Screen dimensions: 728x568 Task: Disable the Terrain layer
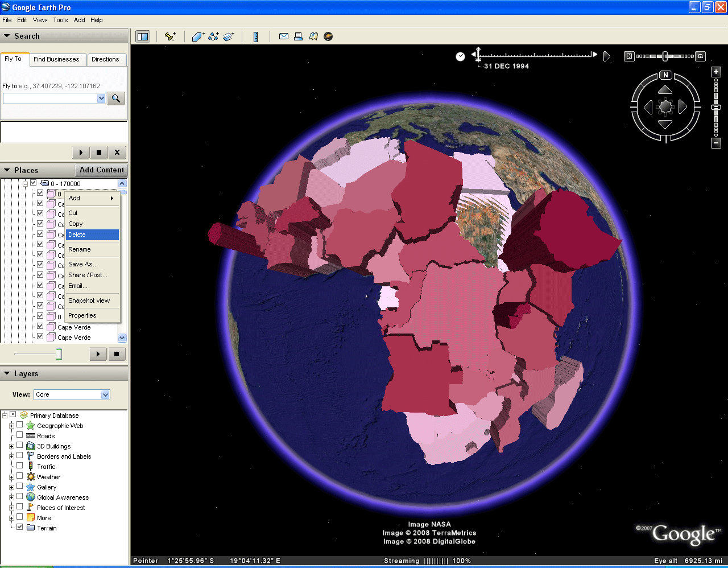click(x=20, y=528)
